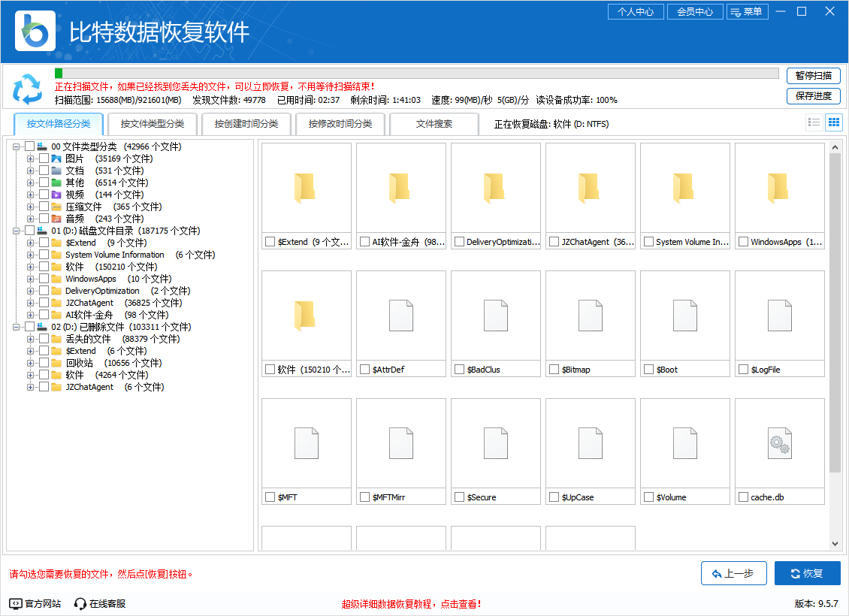Open the 官方网站 link
The width and height of the screenshot is (849, 616).
coord(35,603)
